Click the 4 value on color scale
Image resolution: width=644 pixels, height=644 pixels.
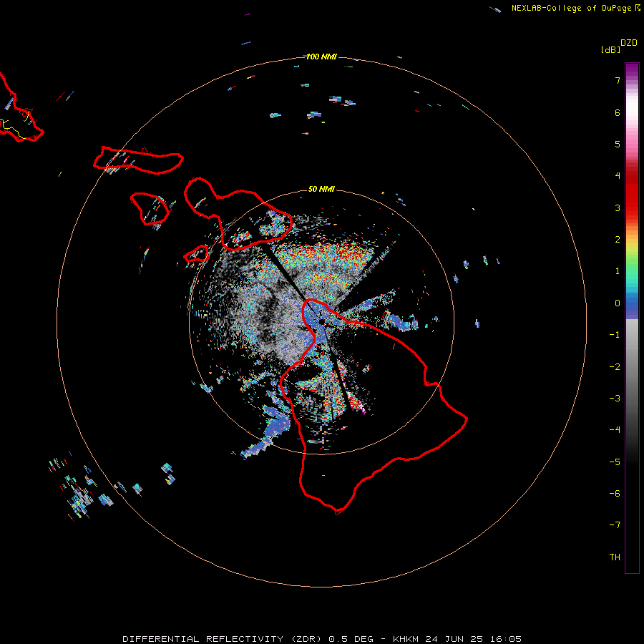pyautogui.click(x=618, y=176)
